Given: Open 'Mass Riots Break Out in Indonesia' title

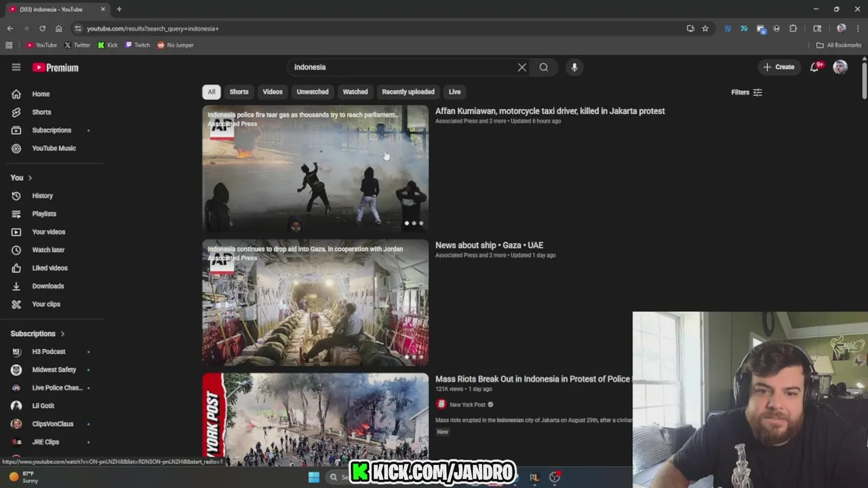Looking at the screenshot, I should click(x=533, y=379).
